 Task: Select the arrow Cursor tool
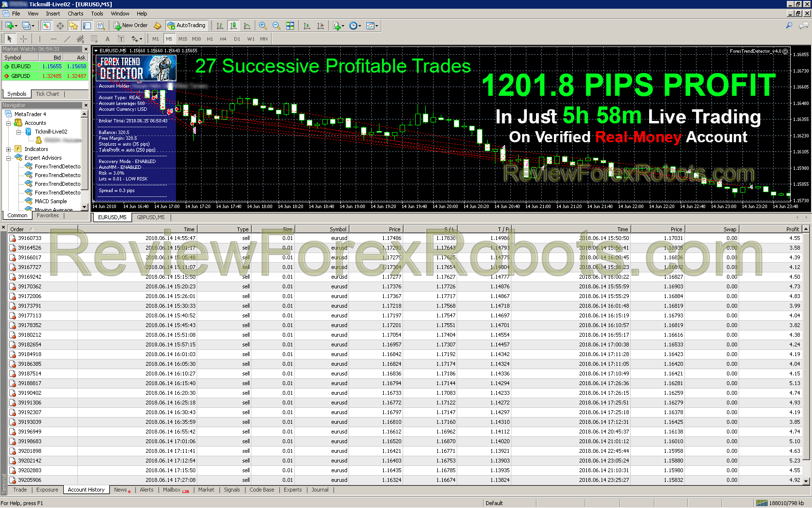(x=9, y=39)
